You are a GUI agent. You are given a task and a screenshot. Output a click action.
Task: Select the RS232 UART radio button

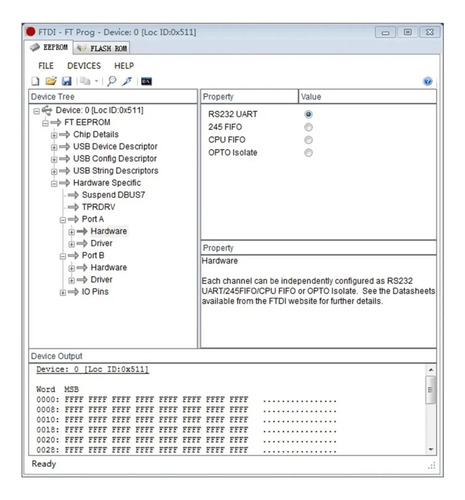(308, 114)
